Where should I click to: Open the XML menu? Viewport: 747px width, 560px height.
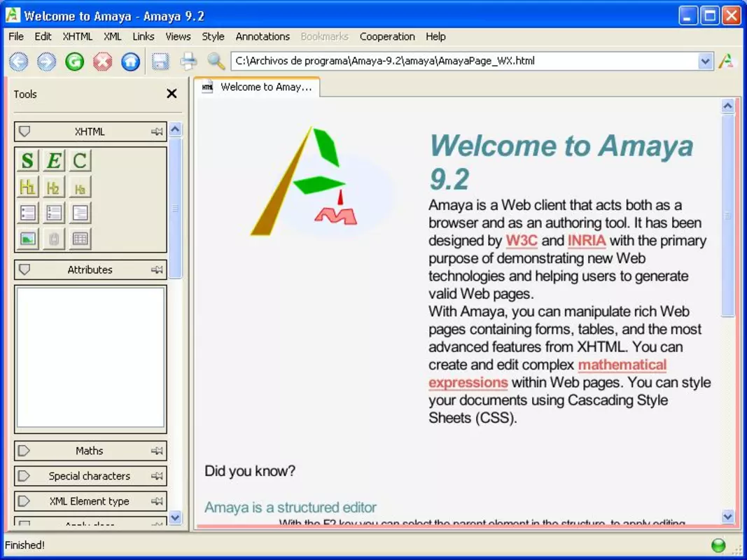pyautogui.click(x=113, y=36)
